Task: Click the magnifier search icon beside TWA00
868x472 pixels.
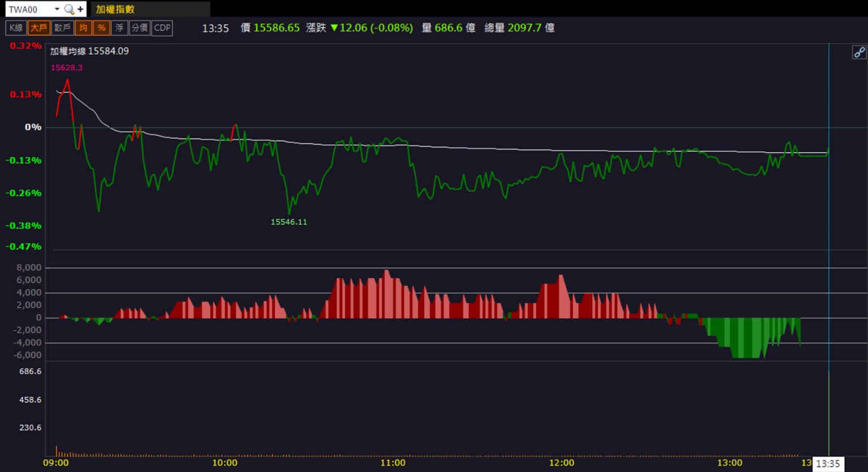Action: point(69,9)
